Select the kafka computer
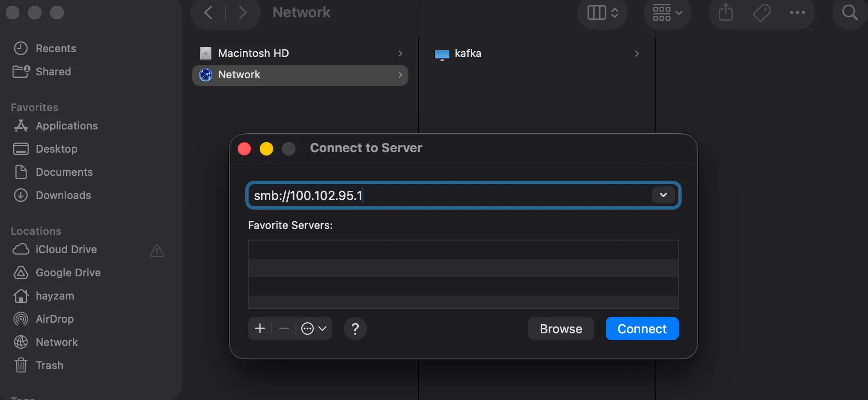 tap(537, 53)
